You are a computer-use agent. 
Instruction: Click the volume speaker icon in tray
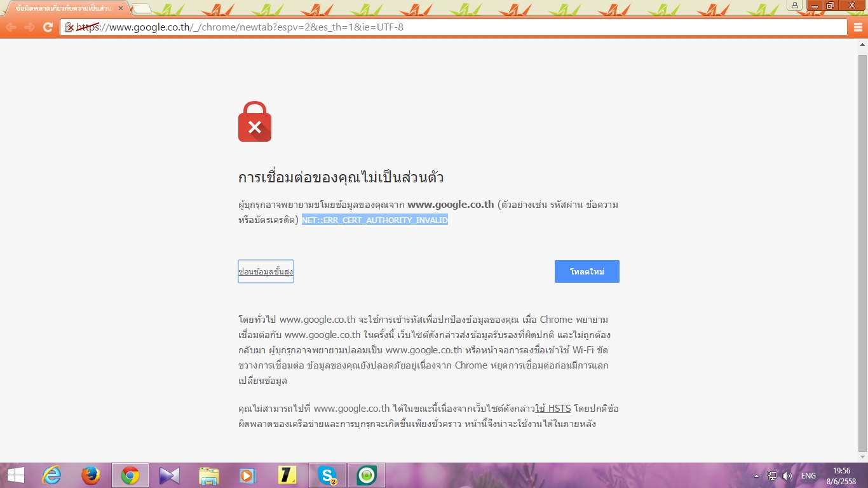pos(787,476)
